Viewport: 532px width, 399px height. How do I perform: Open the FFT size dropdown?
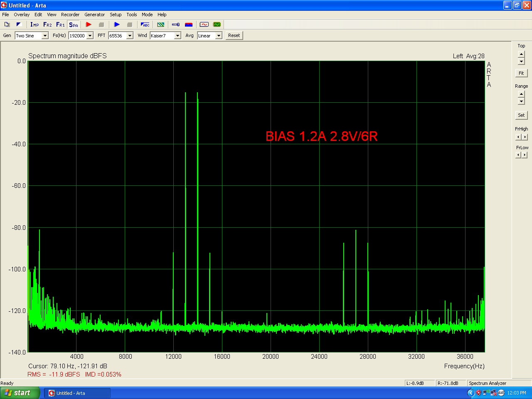[130, 36]
